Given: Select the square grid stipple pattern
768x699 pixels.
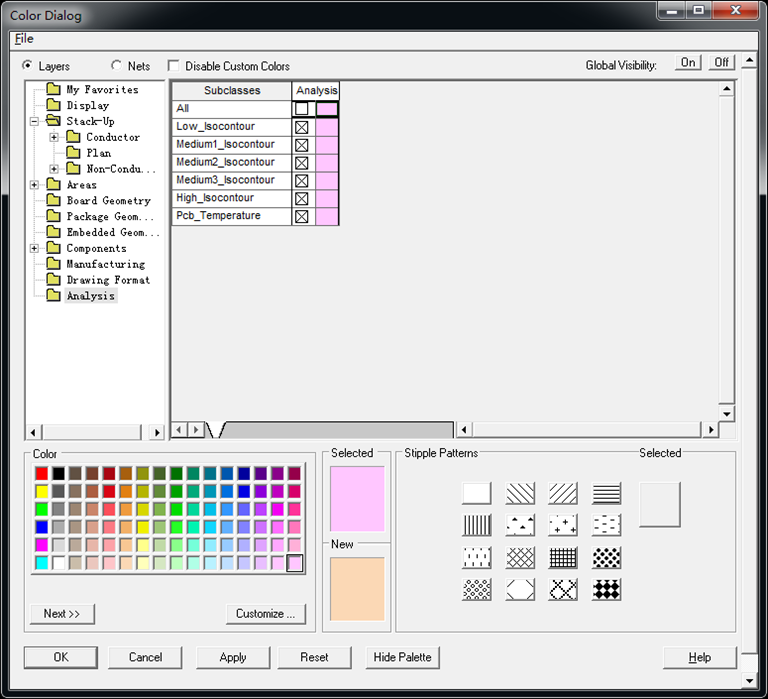Looking at the screenshot, I should click(563, 557).
